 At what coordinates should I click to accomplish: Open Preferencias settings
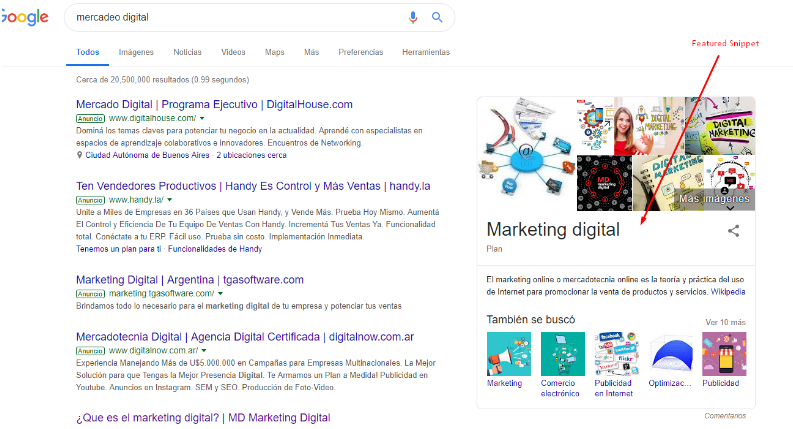coord(361,52)
